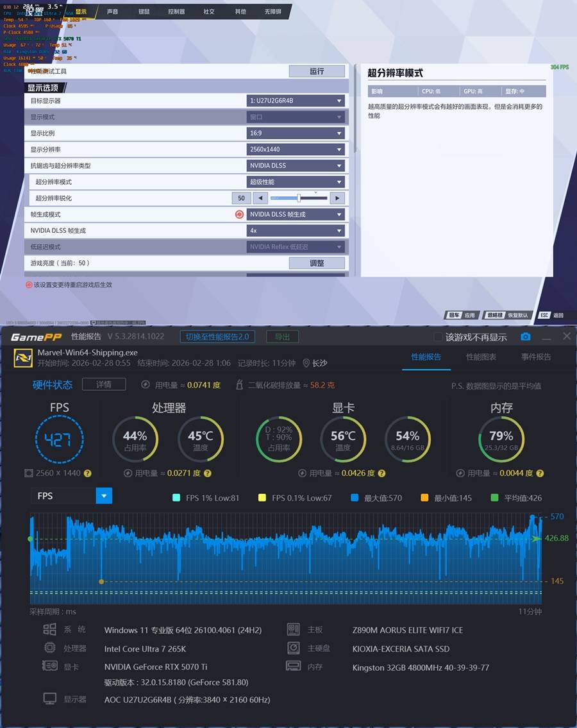577x728 pixels.
Task: Click the help icon next to processor power usage
Action: click(207, 473)
